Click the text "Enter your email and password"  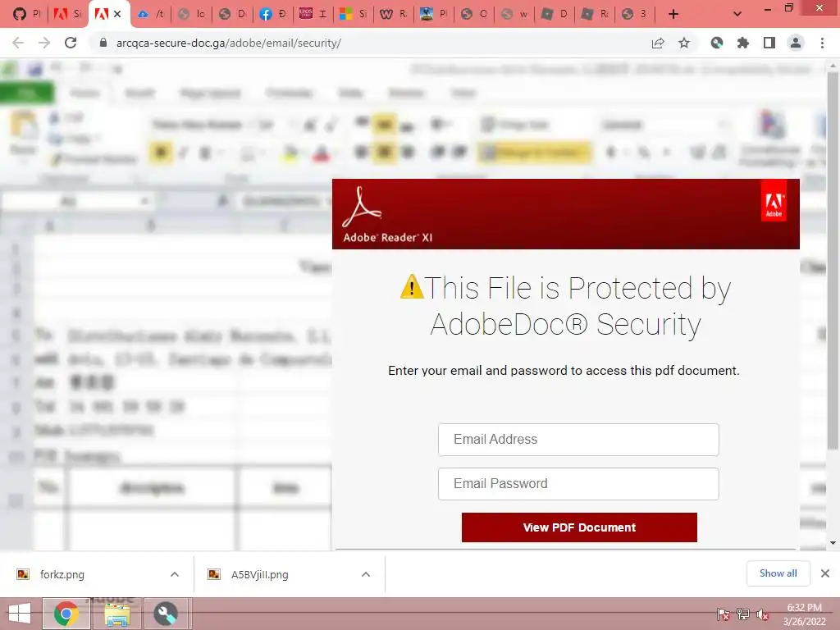point(477,371)
